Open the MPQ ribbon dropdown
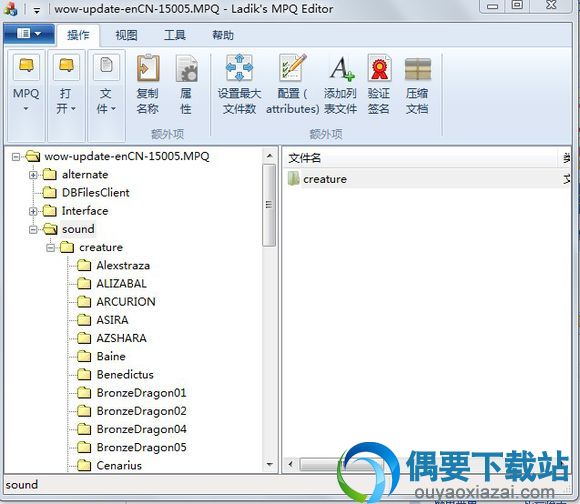This screenshot has width=580, height=504. coord(26,95)
